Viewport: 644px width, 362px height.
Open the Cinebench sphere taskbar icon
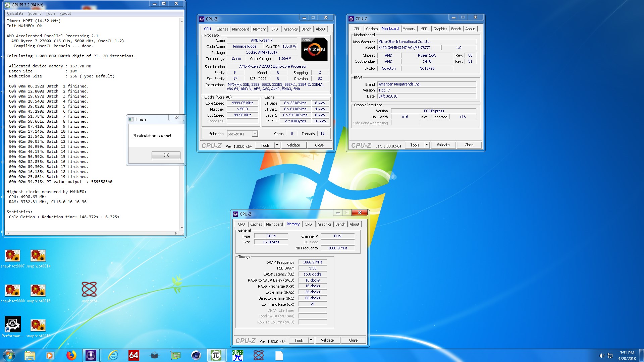click(196, 355)
